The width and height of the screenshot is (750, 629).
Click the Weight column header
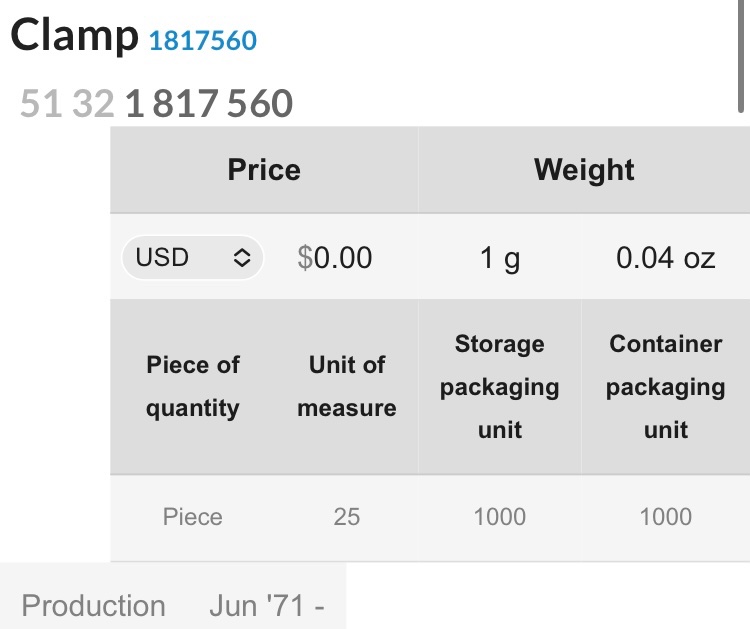click(x=584, y=170)
